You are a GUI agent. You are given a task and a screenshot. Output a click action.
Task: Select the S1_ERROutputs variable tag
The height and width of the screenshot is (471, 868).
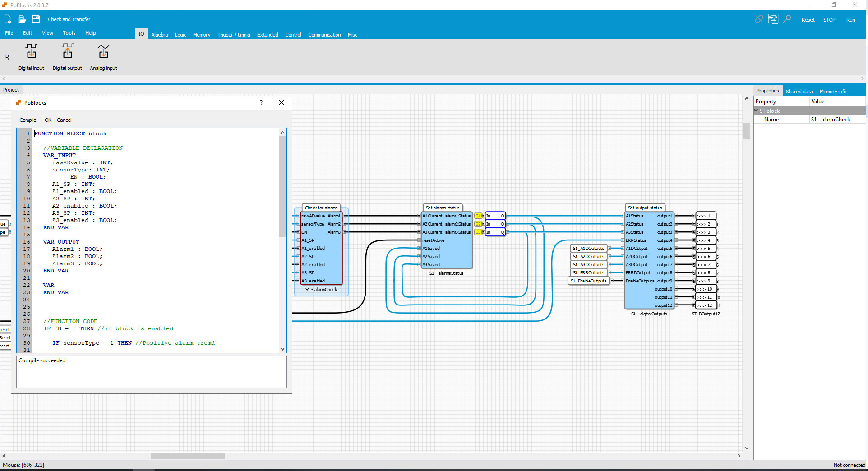(x=588, y=273)
